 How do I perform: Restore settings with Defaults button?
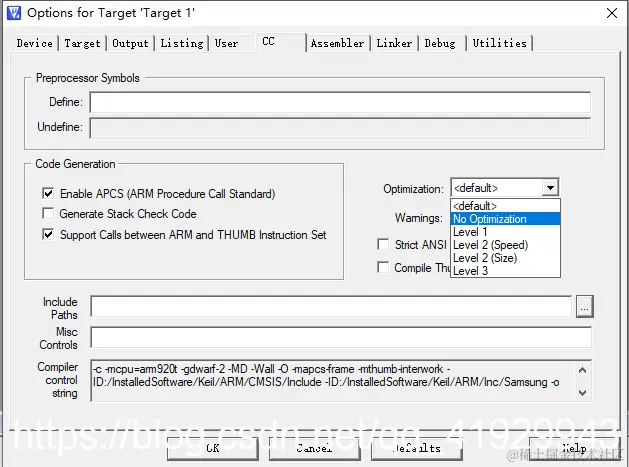(x=416, y=448)
